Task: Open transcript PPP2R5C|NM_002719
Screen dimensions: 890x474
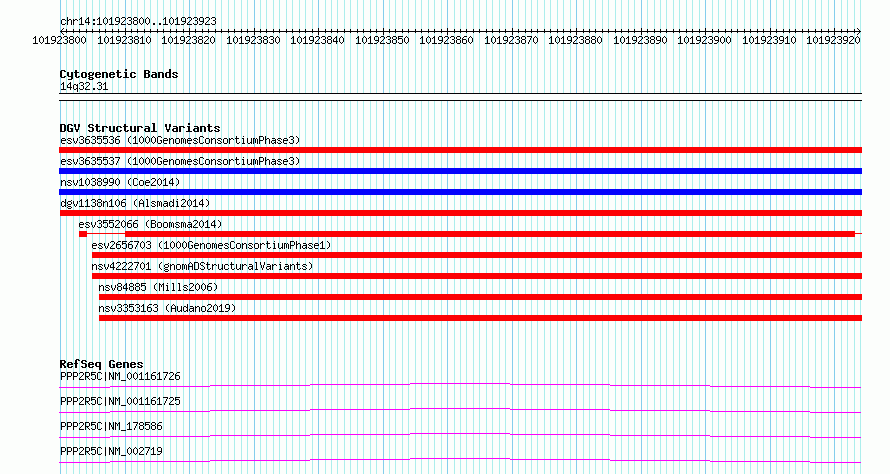Action: tap(111, 451)
